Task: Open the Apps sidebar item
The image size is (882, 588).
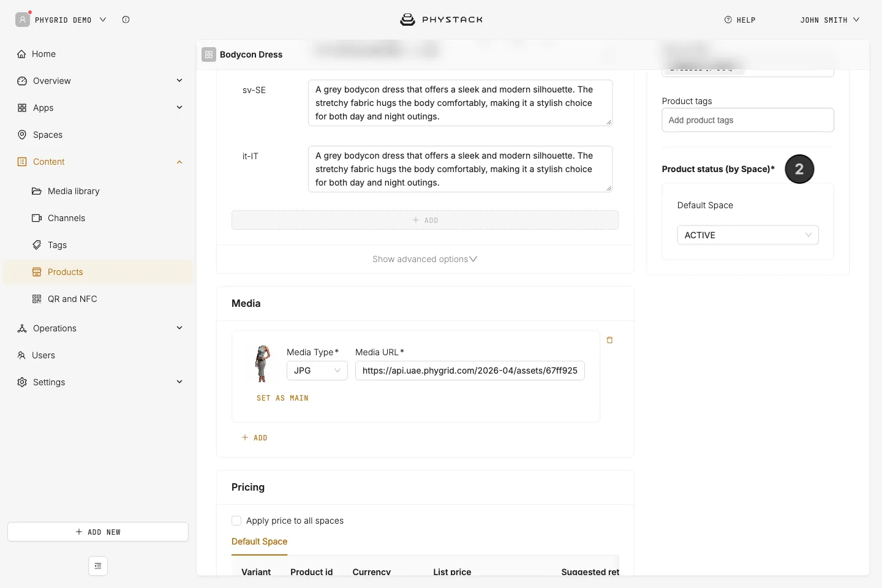Action: pyautogui.click(x=43, y=108)
